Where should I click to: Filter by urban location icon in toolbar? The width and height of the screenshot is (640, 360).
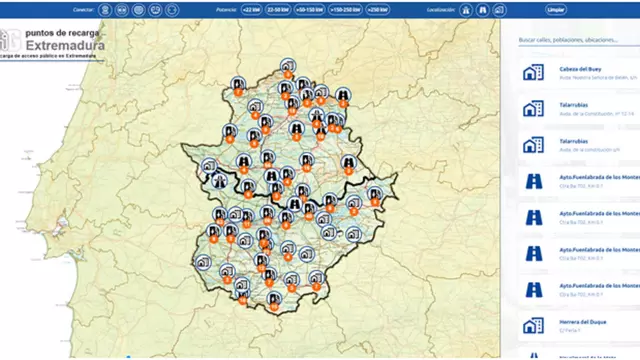[499, 10]
